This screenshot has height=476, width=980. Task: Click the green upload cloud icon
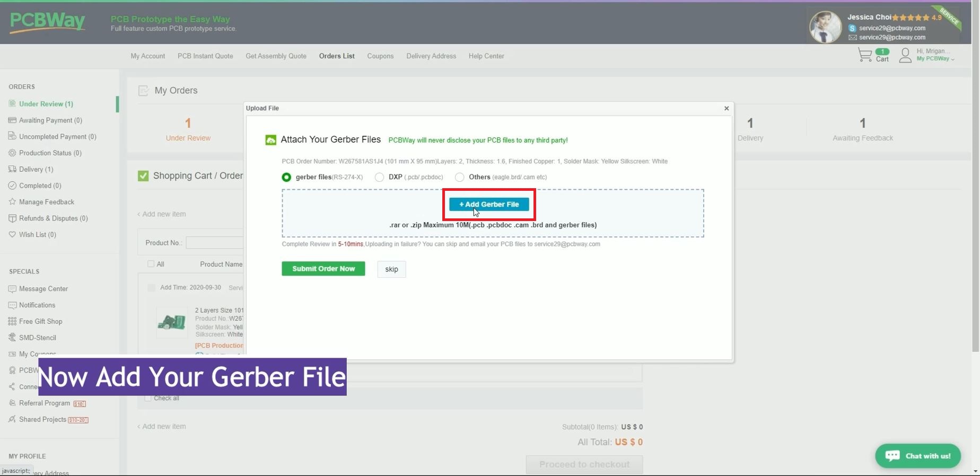click(270, 140)
